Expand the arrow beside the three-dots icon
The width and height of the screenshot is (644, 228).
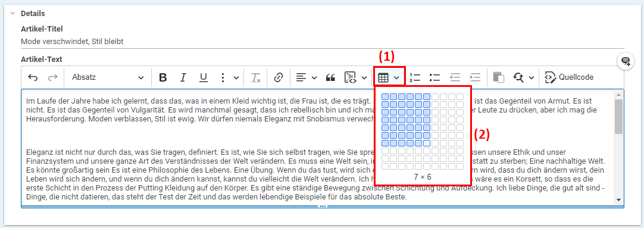point(236,77)
